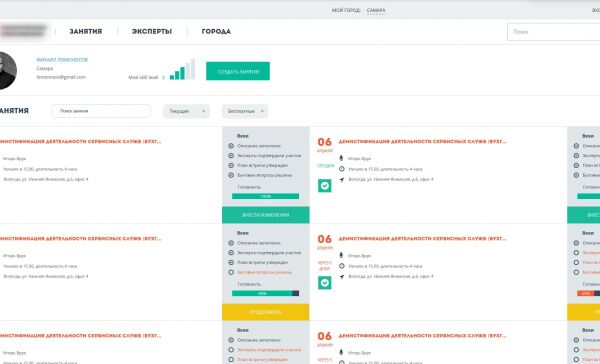The width and height of the screenshot is (600, 364).
Task: Click 'Самара' under the profile name
Action: (45, 69)
